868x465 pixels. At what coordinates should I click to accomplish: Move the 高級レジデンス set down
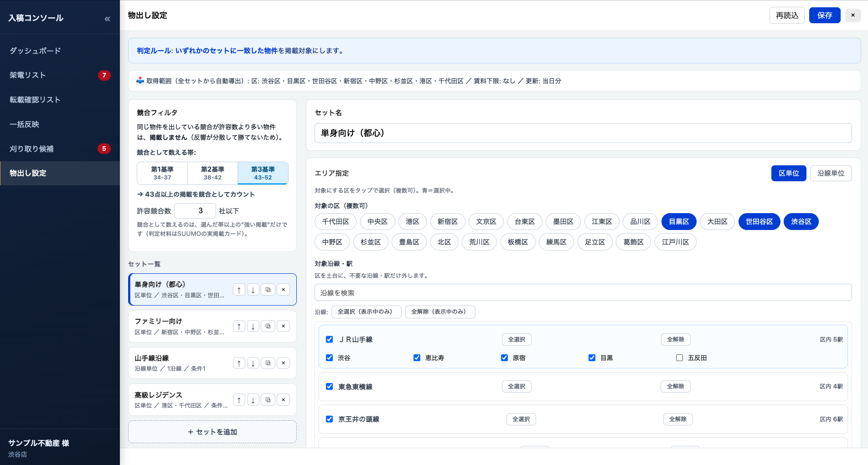[x=253, y=400]
